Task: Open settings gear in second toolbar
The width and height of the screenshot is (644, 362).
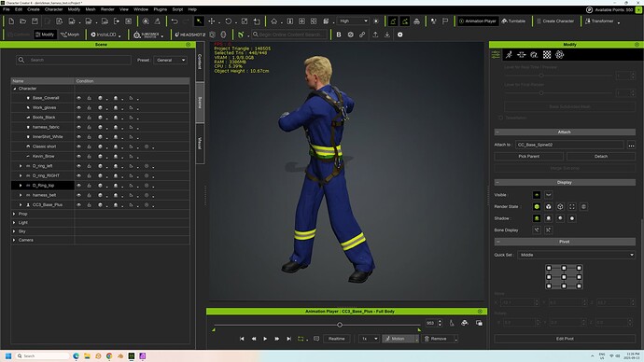Action: click(400, 35)
